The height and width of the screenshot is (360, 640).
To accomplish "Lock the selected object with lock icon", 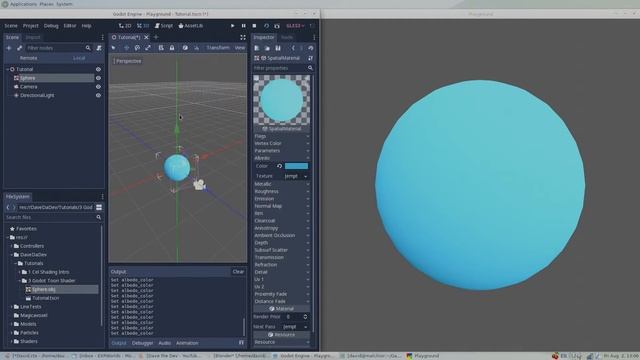I will point(172,48).
